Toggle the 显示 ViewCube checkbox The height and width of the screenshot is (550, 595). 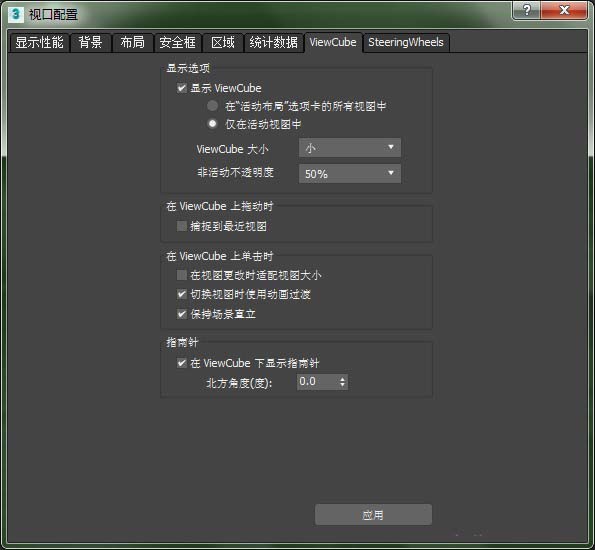[x=182, y=88]
